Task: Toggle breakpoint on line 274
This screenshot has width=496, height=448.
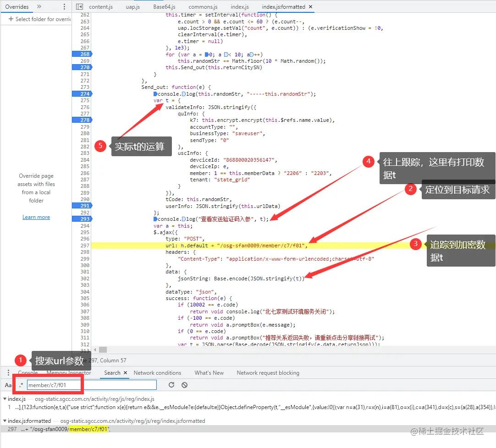Action: (x=82, y=94)
